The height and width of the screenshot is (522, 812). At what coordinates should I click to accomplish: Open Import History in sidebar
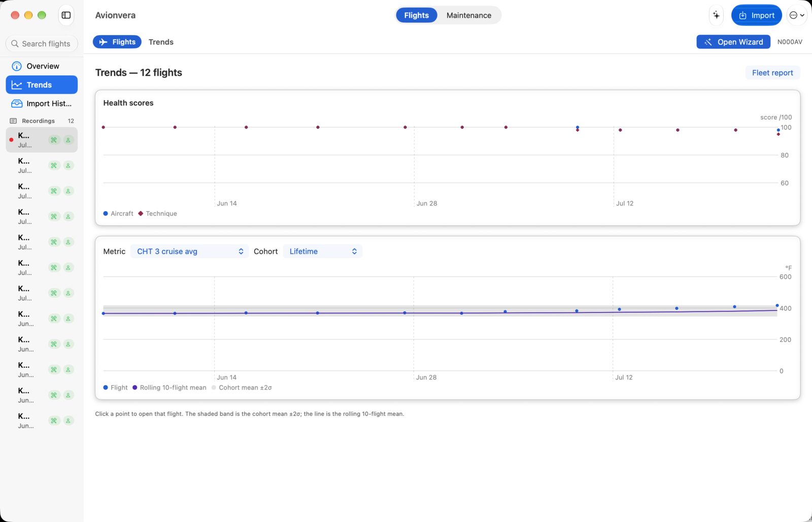[42, 103]
